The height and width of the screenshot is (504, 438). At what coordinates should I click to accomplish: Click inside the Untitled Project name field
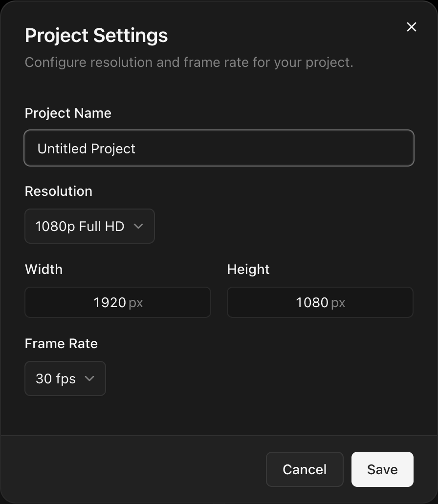pyautogui.click(x=219, y=148)
